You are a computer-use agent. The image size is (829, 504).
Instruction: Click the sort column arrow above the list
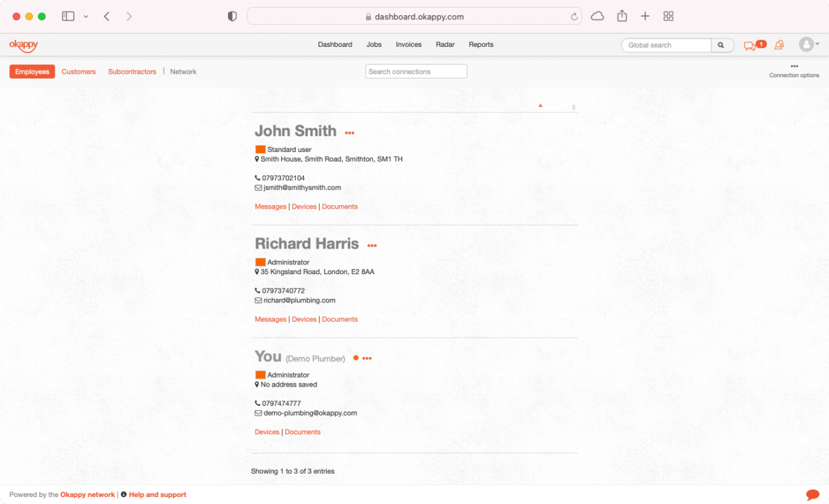tap(540, 105)
